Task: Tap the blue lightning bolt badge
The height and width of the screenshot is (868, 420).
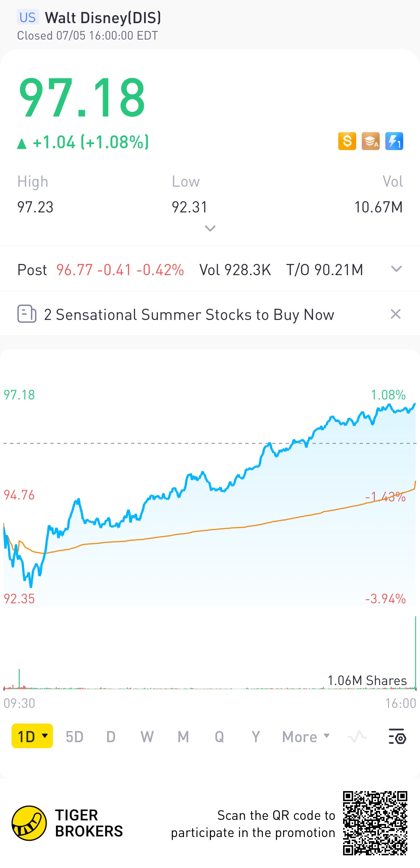Action: [x=394, y=141]
